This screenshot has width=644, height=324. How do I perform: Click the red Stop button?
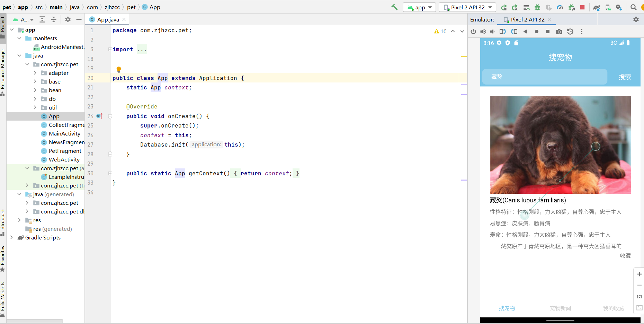(582, 7)
